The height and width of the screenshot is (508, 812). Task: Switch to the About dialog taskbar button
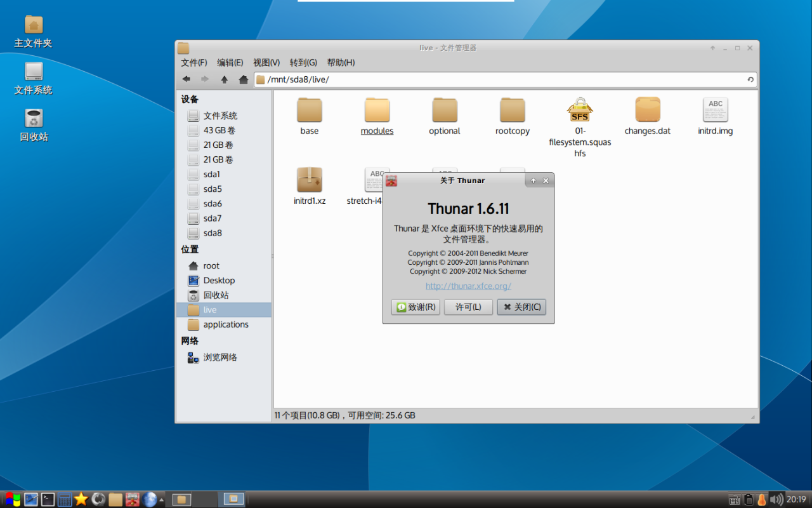click(x=233, y=499)
